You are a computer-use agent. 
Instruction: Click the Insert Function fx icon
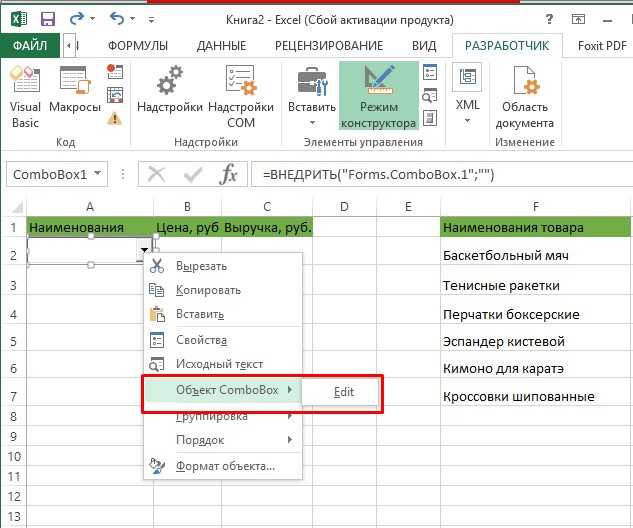coord(228,174)
